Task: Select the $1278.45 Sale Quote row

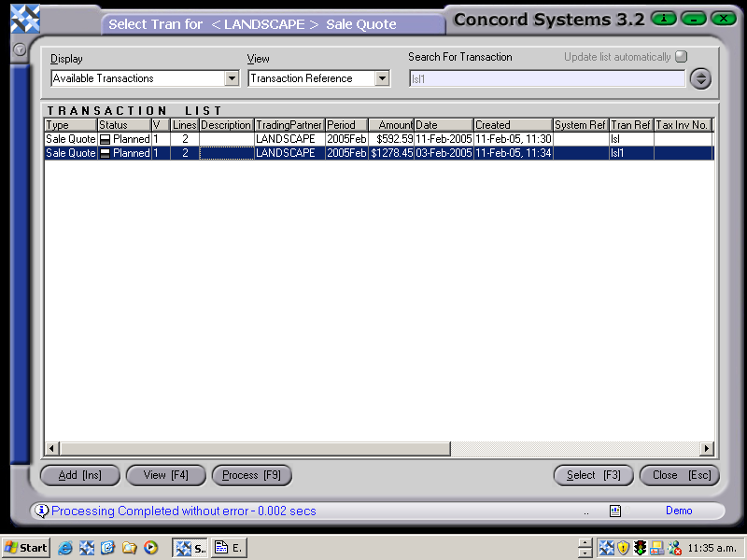Action: pyautogui.click(x=373, y=153)
